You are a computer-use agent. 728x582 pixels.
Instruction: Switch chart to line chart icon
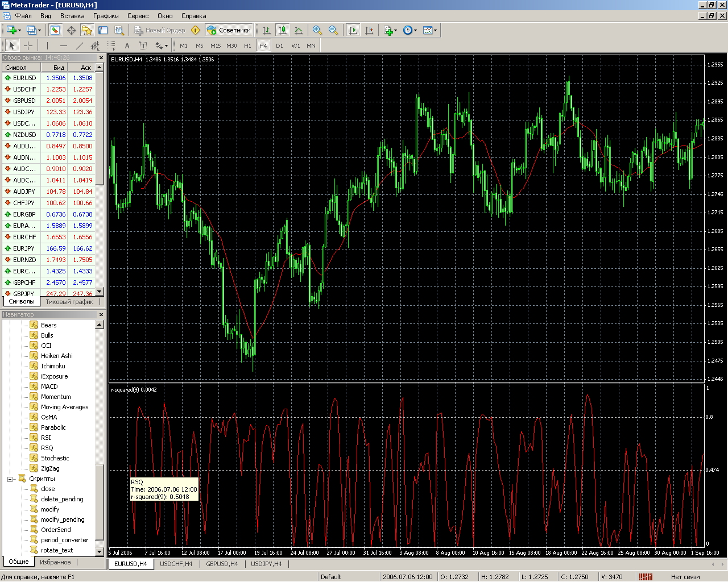[x=299, y=30]
